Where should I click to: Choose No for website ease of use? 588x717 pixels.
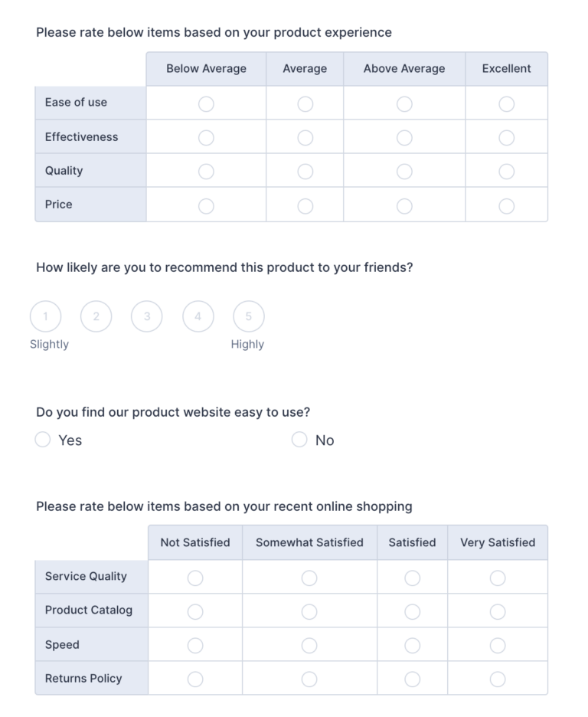point(299,439)
